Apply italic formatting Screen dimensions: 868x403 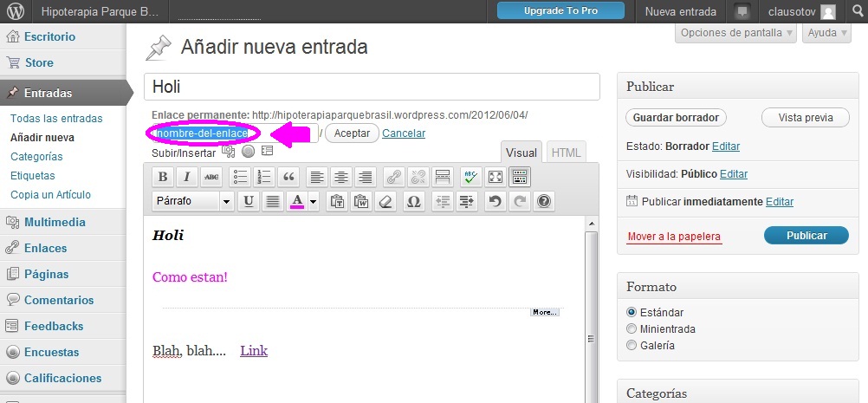(186, 177)
